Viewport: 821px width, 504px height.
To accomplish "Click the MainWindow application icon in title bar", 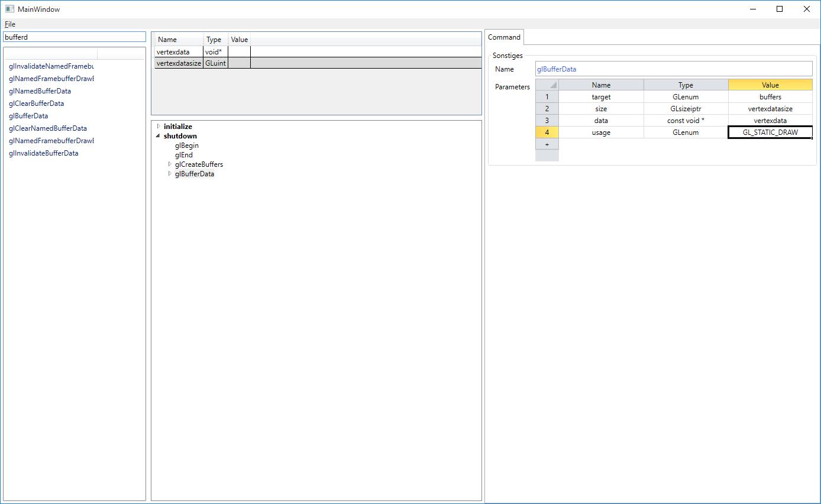I will coord(9,9).
